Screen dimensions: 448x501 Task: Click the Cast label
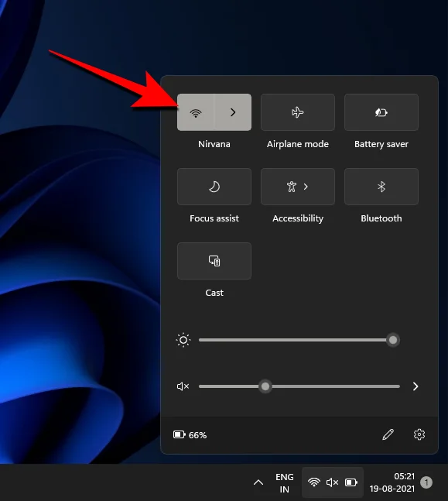click(x=214, y=293)
